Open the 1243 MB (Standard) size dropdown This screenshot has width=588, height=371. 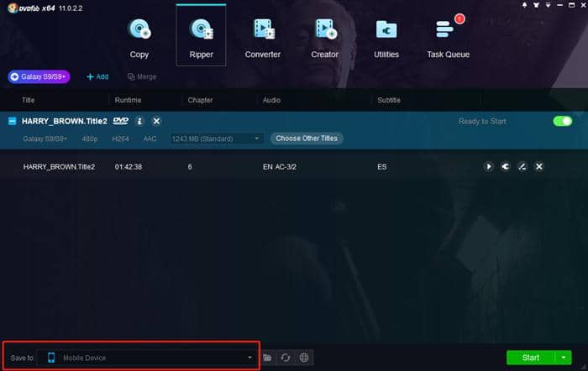pyautogui.click(x=216, y=138)
